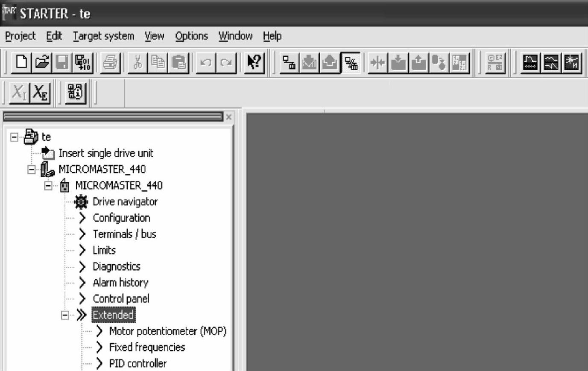
Task: Open the Control panel tree entry
Action: pyautogui.click(x=121, y=299)
